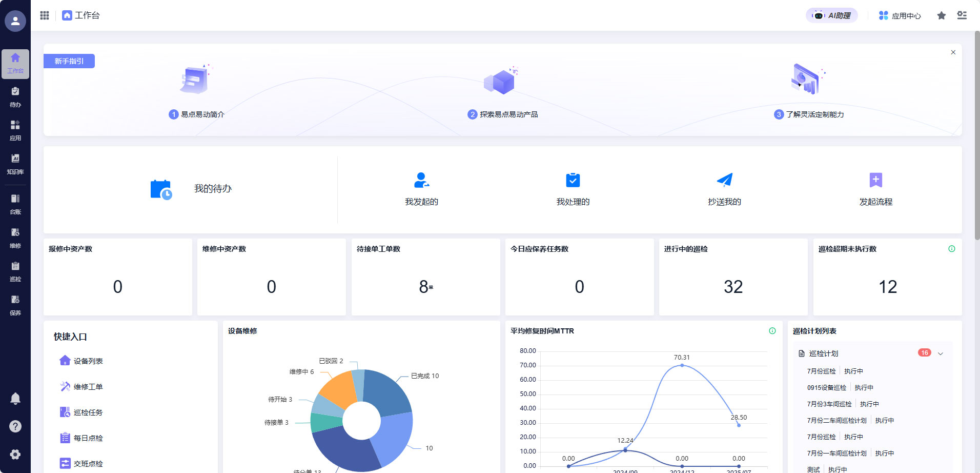980x473 pixels.
Task: Open the 待办 sidebar item
Action: tap(15, 97)
